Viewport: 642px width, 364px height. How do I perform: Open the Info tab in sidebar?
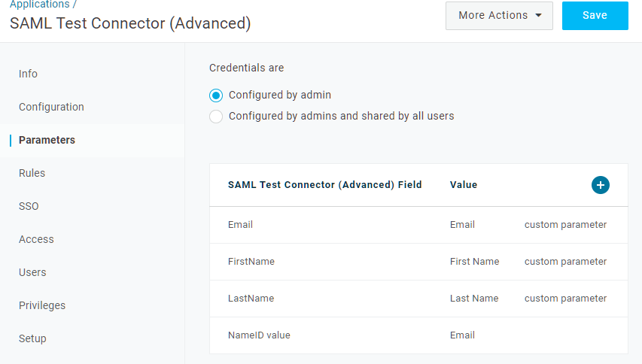(28, 74)
